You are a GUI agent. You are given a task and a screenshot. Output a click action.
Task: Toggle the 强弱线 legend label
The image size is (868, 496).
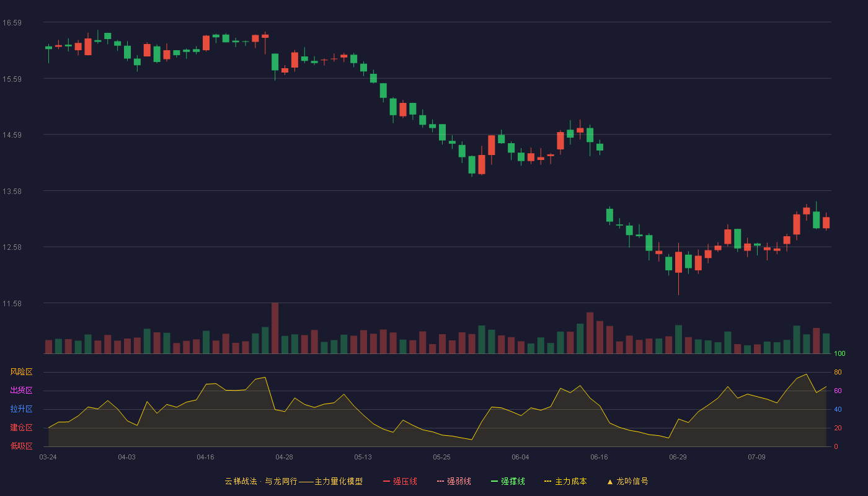pyautogui.click(x=459, y=482)
